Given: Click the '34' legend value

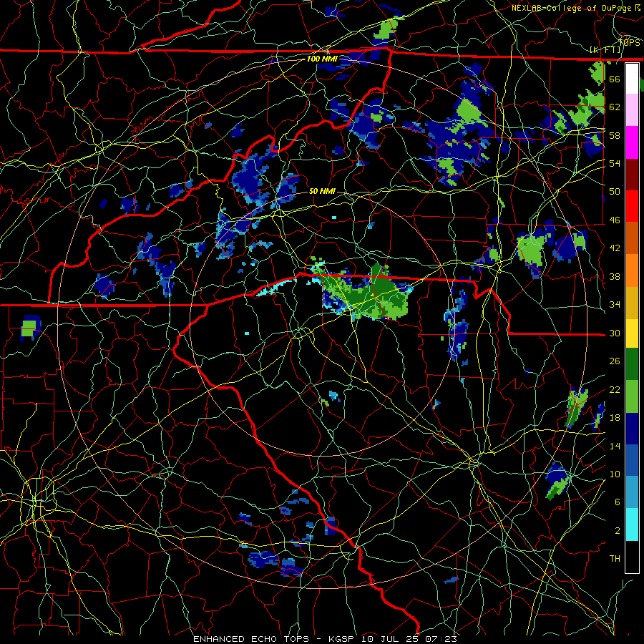Looking at the screenshot, I should pyautogui.click(x=615, y=305).
